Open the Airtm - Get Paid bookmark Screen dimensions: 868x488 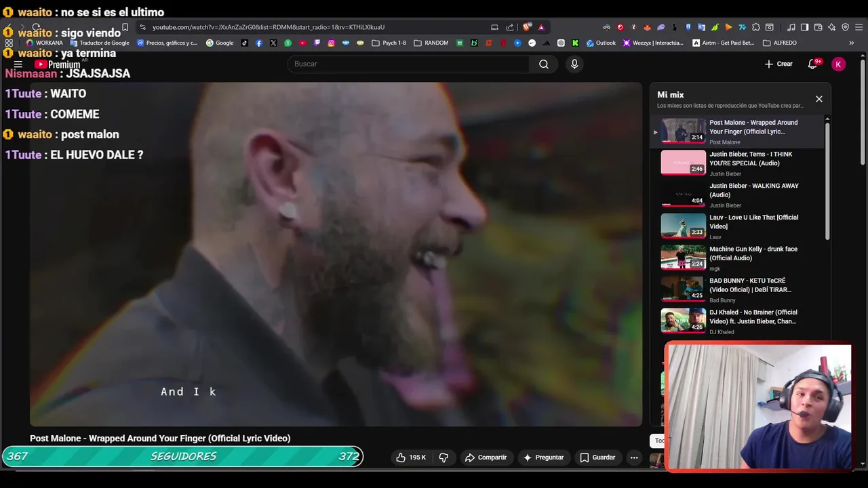click(x=723, y=43)
